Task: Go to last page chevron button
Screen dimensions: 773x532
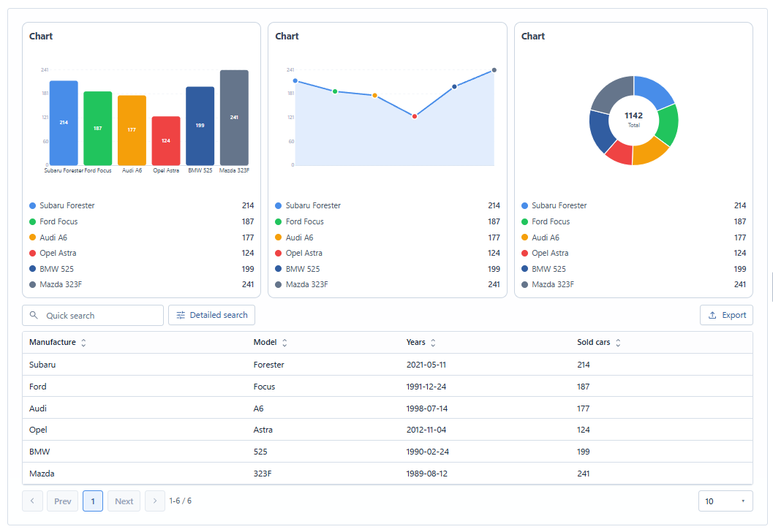Action: (x=155, y=501)
